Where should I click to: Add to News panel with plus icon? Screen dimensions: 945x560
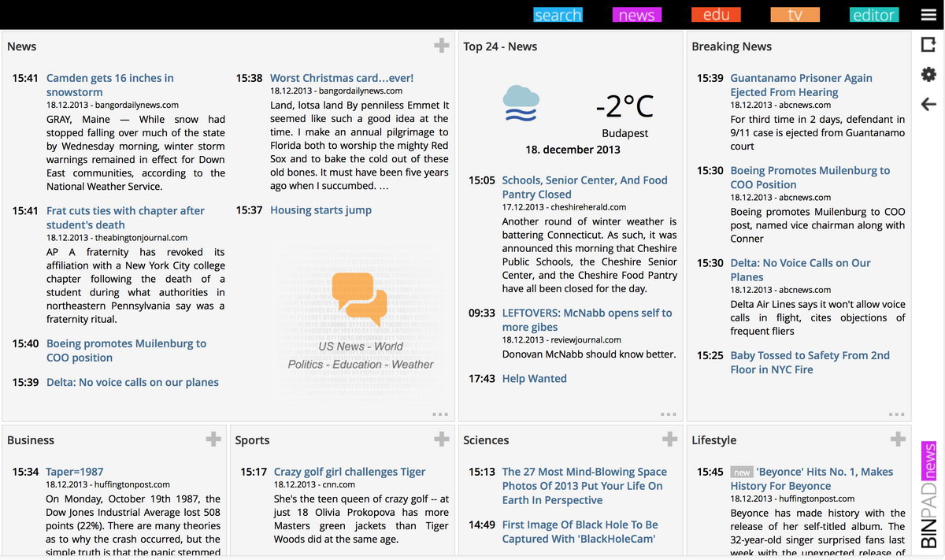[442, 46]
